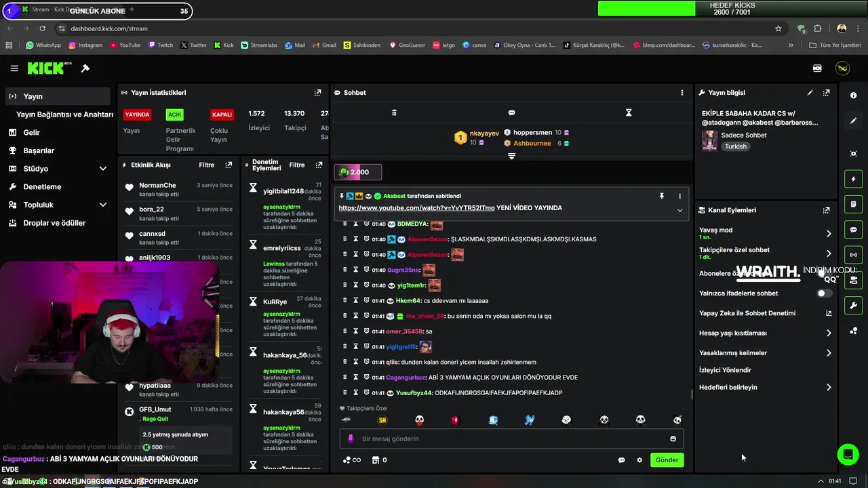Screen dimensions: 868x488
Task: Toggle Yalnızca ifadelerle sohbet switch
Action: click(824, 293)
